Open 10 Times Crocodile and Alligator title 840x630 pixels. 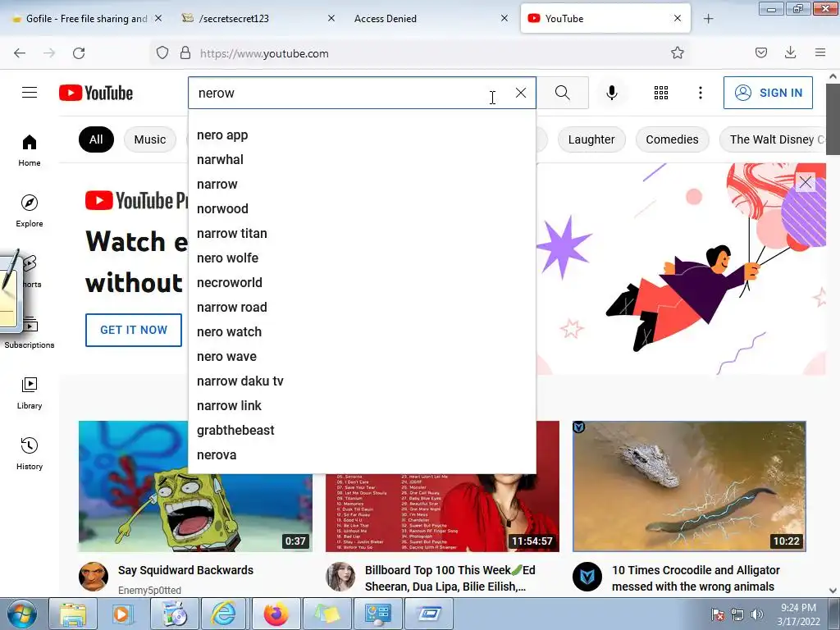[696, 578]
